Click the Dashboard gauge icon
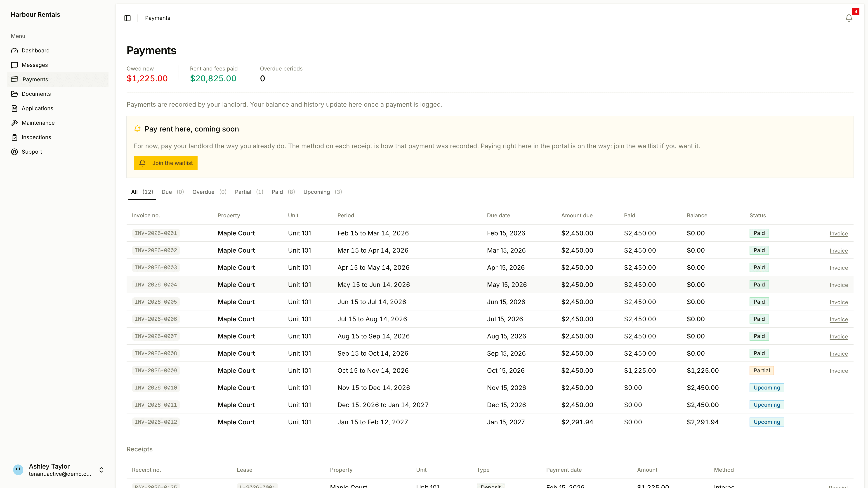 (x=14, y=51)
